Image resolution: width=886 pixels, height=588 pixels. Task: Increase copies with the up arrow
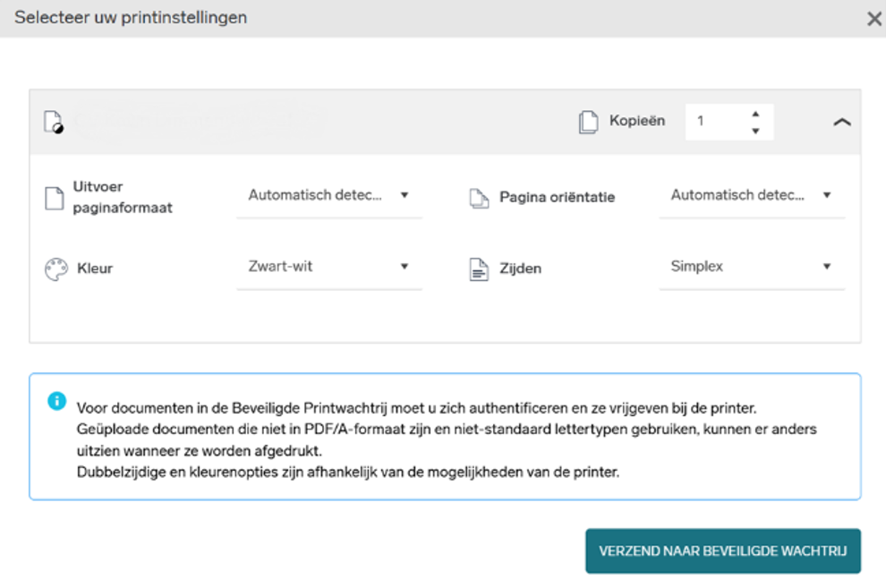click(x=756, y=113)
